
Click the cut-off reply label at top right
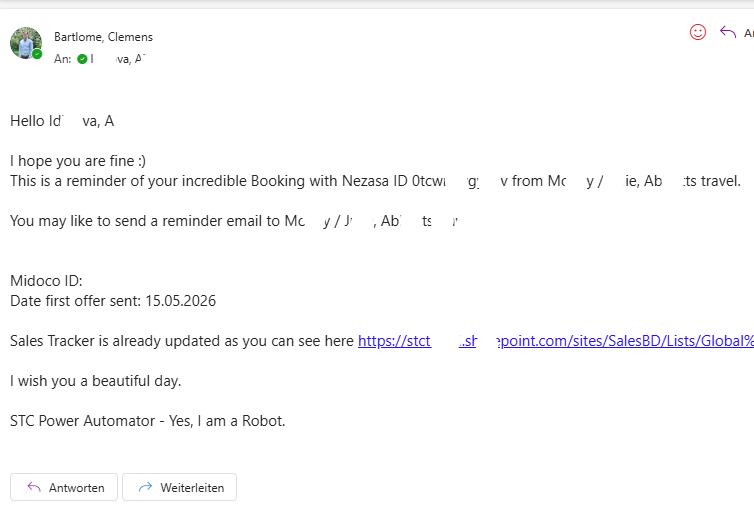[749, 33]
